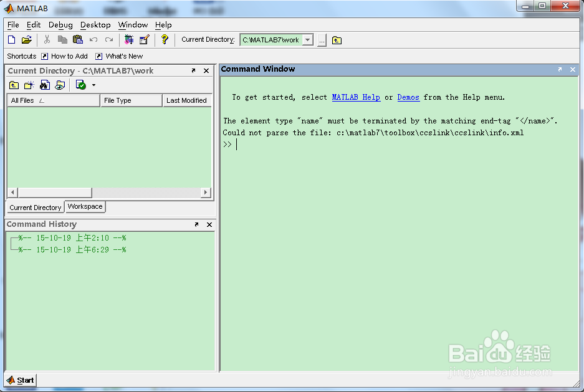Click the What's New shortcut

click(x=119, y=56)
